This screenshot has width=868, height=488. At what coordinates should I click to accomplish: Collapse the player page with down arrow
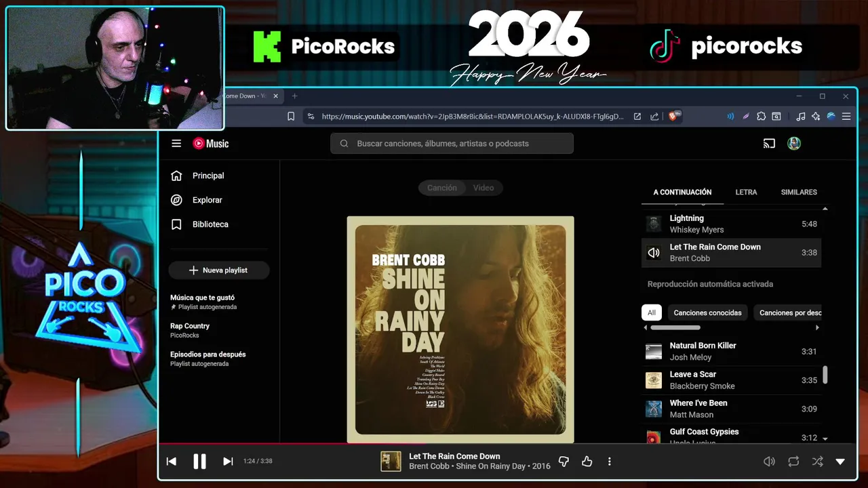coord(840,462)
